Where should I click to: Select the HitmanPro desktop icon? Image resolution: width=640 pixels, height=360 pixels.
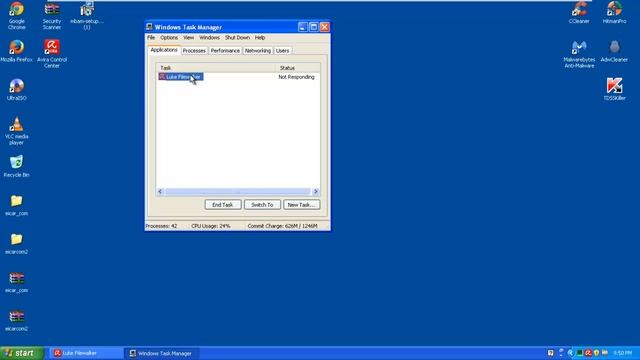[614, 13]
